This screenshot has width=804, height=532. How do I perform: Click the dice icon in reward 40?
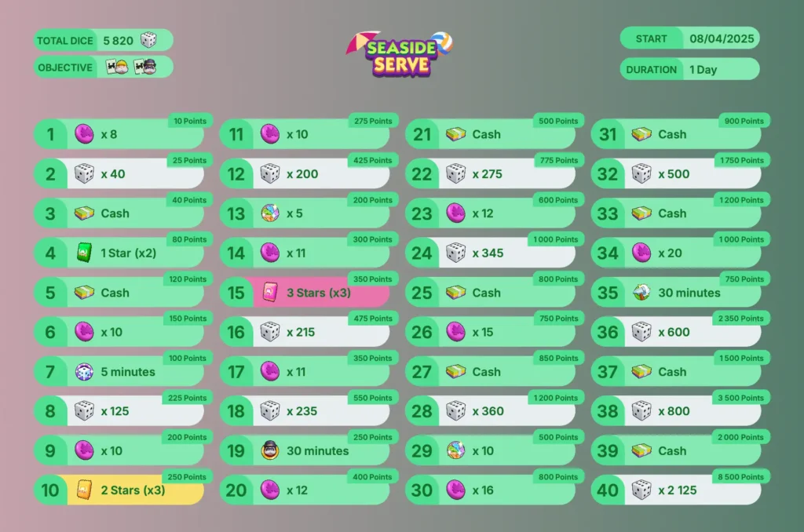point(641,490)
